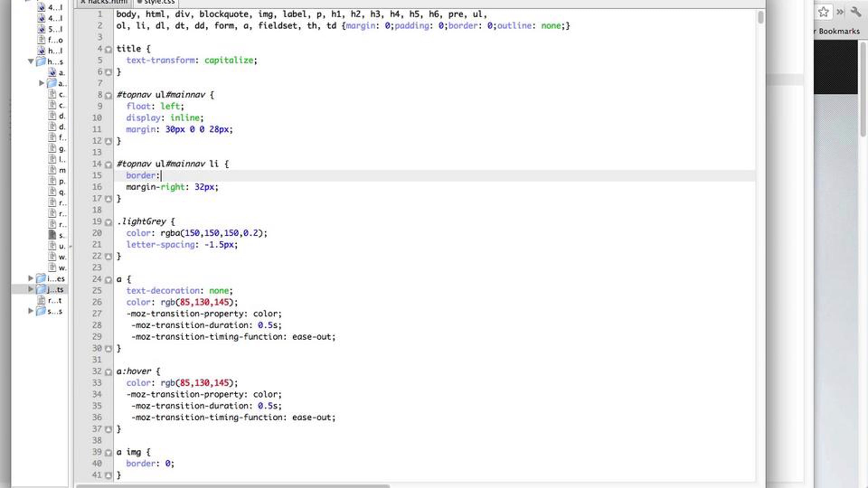This screenshot has width=868, height=488.
Task: Click the editor's vertical scrollbar thumb
Action: pyautogui.click(x=760, y=17)
